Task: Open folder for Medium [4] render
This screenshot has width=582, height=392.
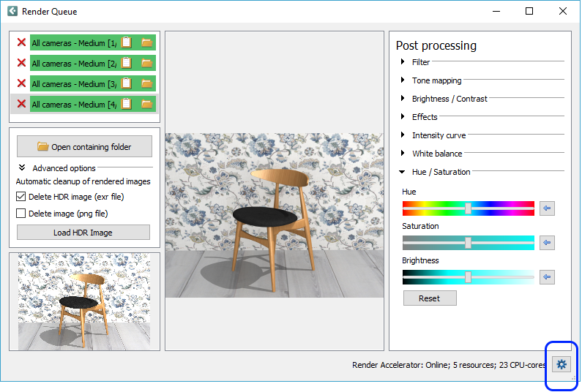Action: [x=147, y=104]
